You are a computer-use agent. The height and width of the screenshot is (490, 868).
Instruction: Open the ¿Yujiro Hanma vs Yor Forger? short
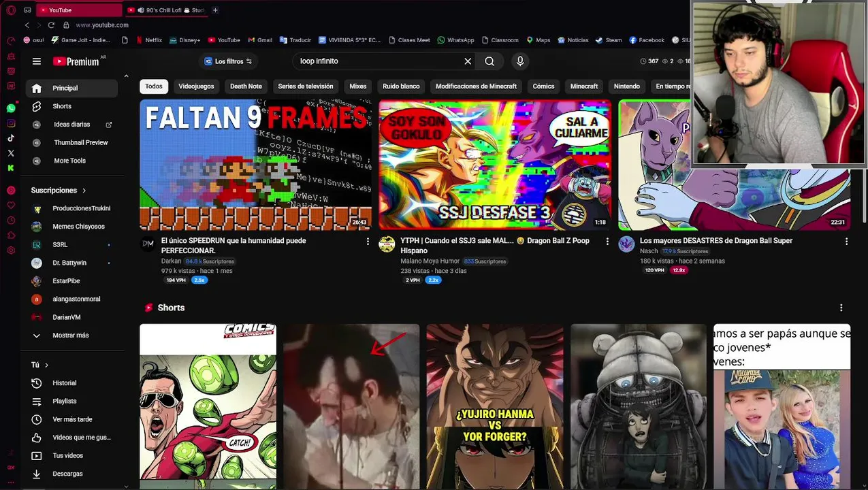click(495, 406)
